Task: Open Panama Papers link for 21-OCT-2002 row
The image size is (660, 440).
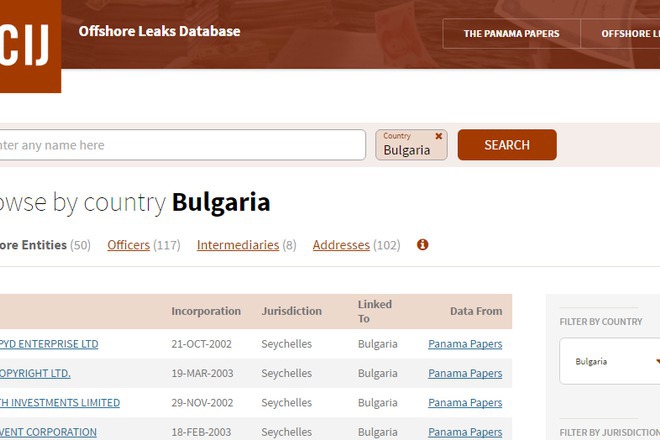Action: pos(465,344)
